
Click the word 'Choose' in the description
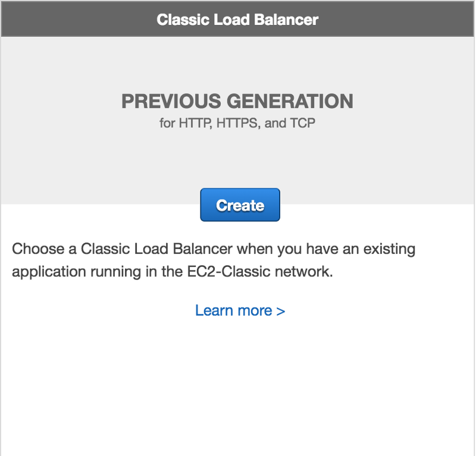(x=38, y=249)
